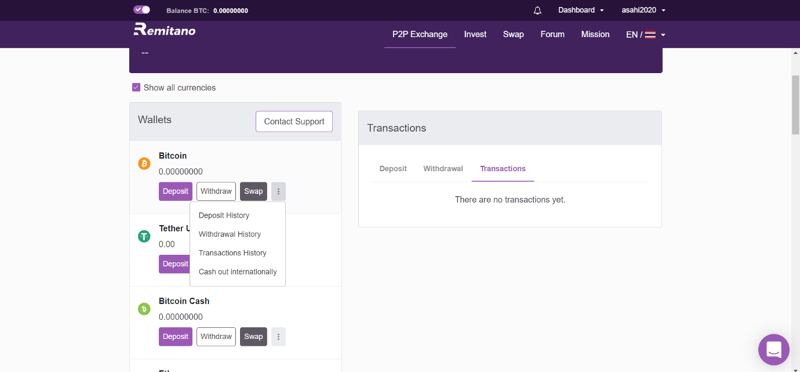Click Bitcoin Swap button
The height and width of the screenshot is (372, 800).
coord(253,191)
